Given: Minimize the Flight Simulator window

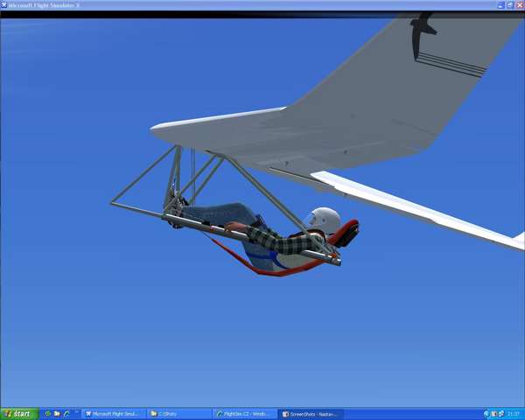Looking at the screenshot, I should tap(500, 5).
